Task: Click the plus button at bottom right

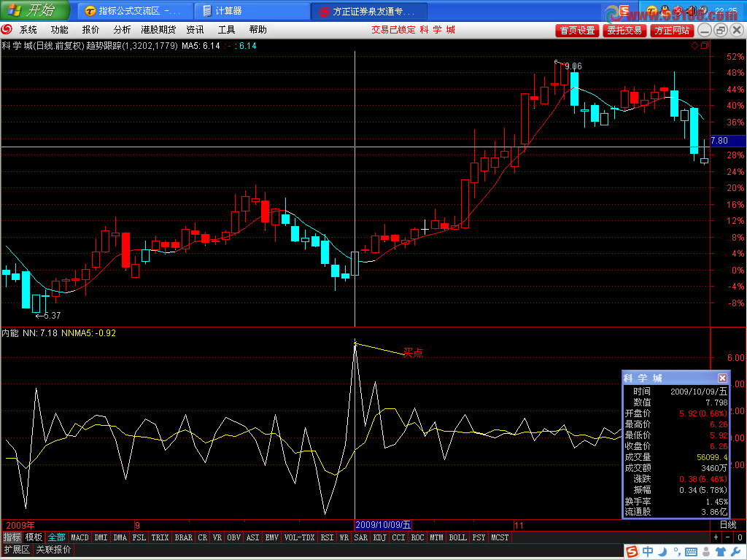Action: (716, 537)
